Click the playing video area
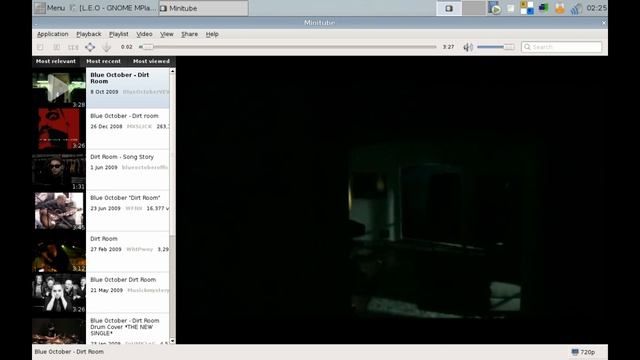This screenshot has height=360, width=640. (x=392, y=200)
